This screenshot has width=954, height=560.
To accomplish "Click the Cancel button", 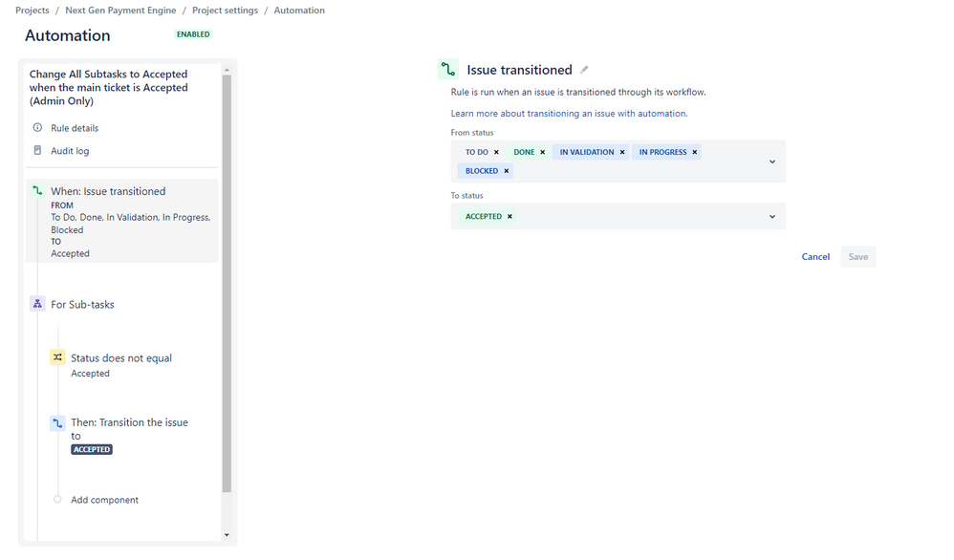I will tap(815, 257).
